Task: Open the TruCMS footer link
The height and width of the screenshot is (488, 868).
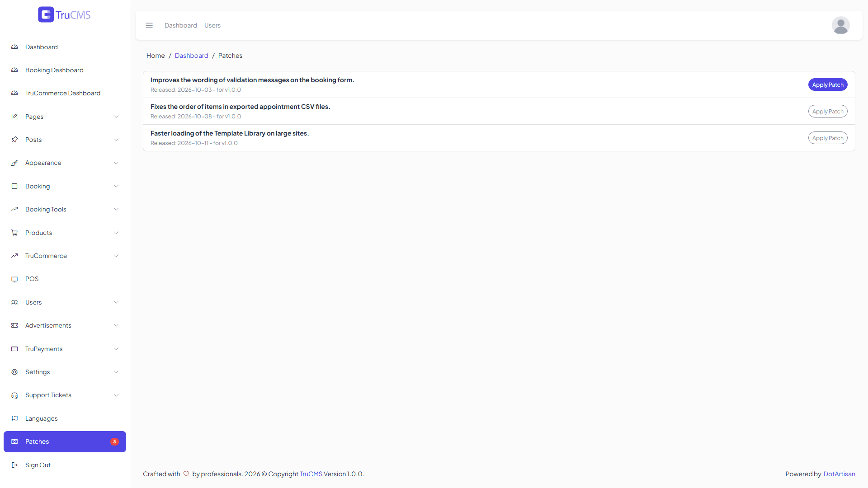Action: [x=311, y=474]
